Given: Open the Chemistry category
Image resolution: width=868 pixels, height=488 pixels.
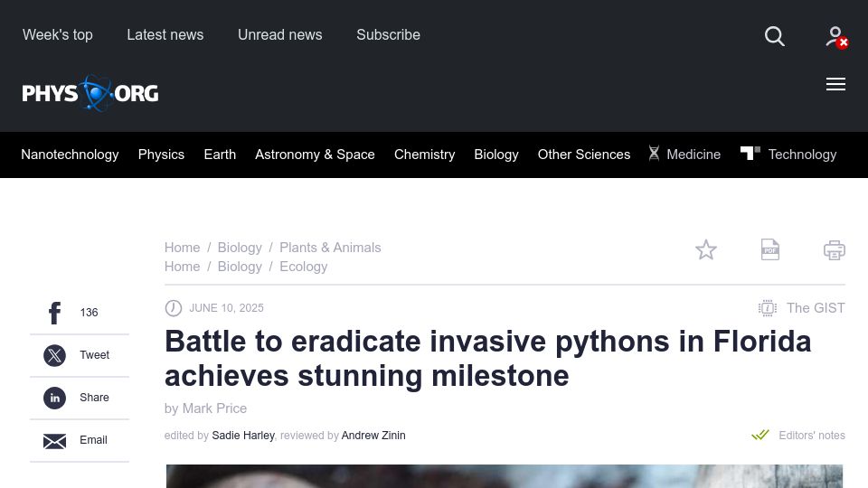Looking at the screenshot, I should click(425, 155).
